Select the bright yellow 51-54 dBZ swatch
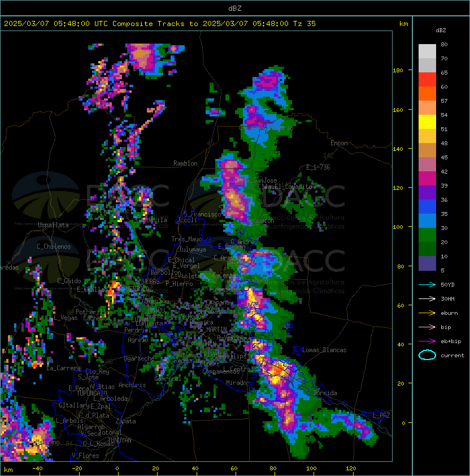 [427, 122]
